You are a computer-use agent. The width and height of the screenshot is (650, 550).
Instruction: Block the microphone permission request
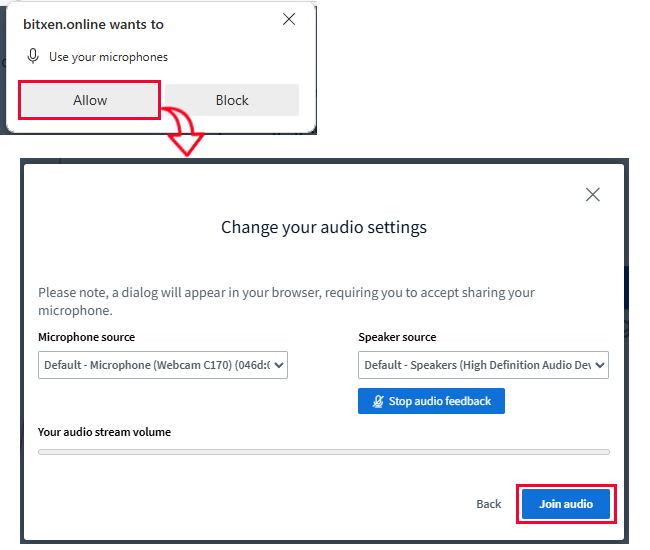pyautogui.click(x=232, y=100)
